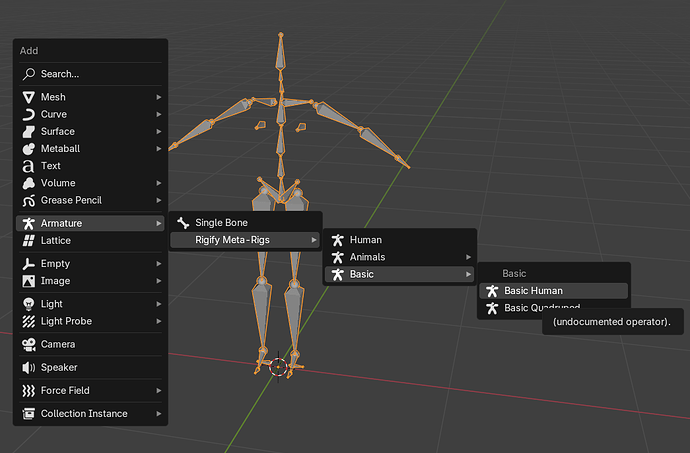This screenshot has height=453, width=690.
Task: Expand the Force Field submenu arrow
Action: point(159,390)
